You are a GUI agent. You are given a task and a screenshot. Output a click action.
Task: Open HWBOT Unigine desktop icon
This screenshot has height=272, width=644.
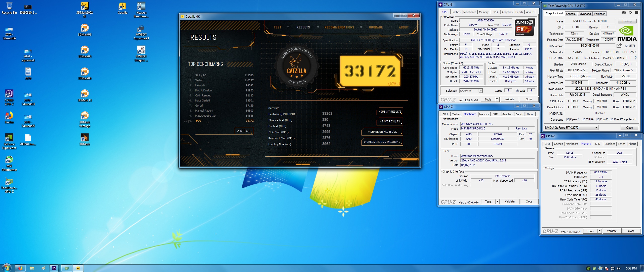[x=141, y=54]
